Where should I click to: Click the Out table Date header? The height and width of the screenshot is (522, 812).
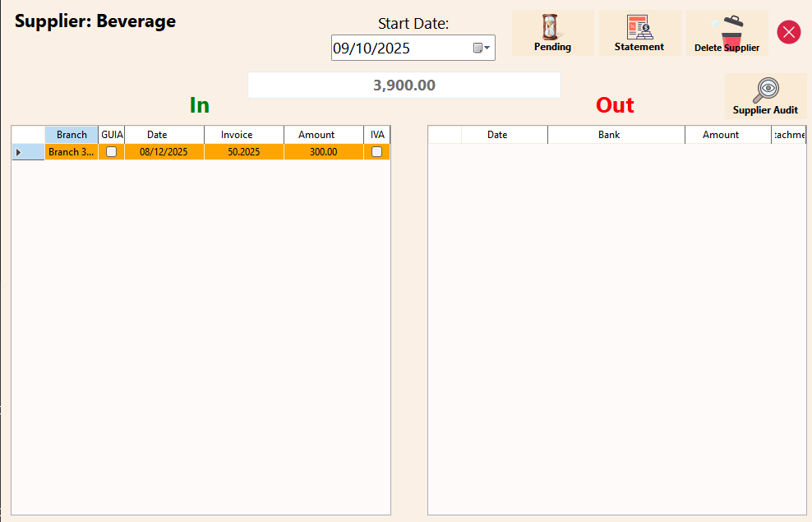coord(497,135)
